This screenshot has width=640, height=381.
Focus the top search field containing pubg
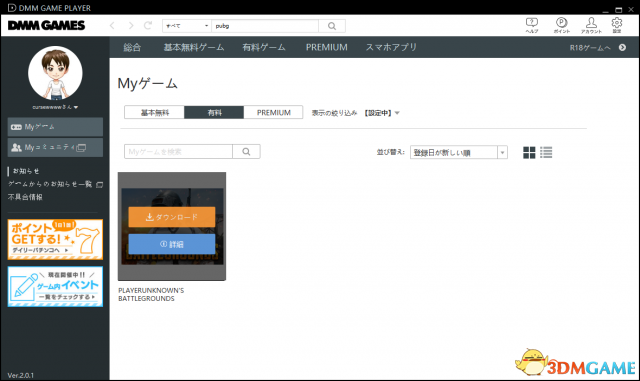click(265, 26)
